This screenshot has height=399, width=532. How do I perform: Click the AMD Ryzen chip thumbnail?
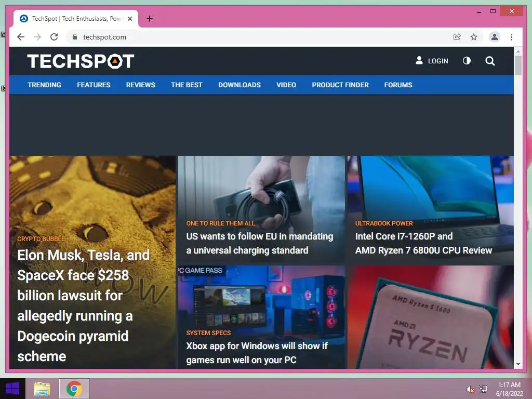[x=431, y=317]
